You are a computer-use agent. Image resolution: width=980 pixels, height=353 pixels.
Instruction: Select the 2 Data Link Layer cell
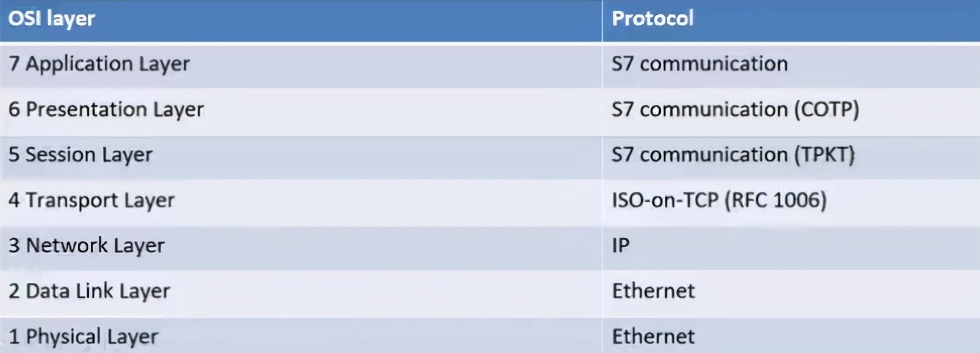pos(301,293)
